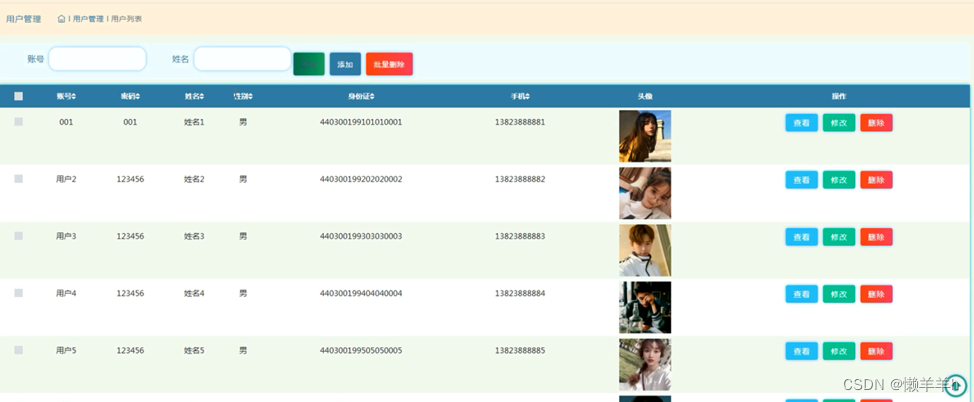
Task: Click the home icon in breadcrumb
Action: 61,19
